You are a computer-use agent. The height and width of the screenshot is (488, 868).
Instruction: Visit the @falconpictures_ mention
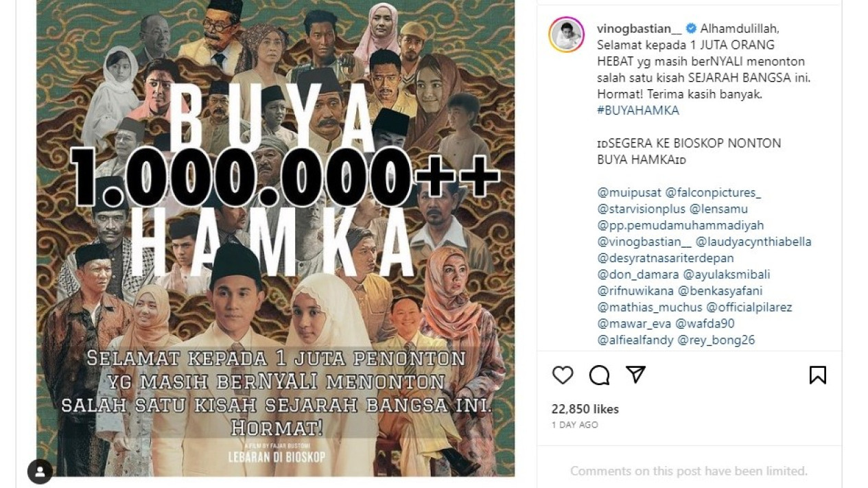(x=713, y=193)
